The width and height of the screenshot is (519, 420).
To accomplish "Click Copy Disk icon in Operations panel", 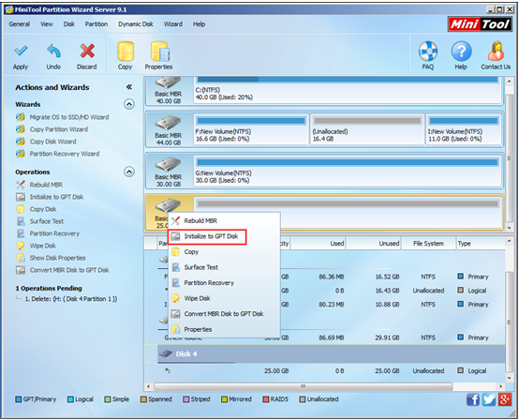I will tap(21, 209).
